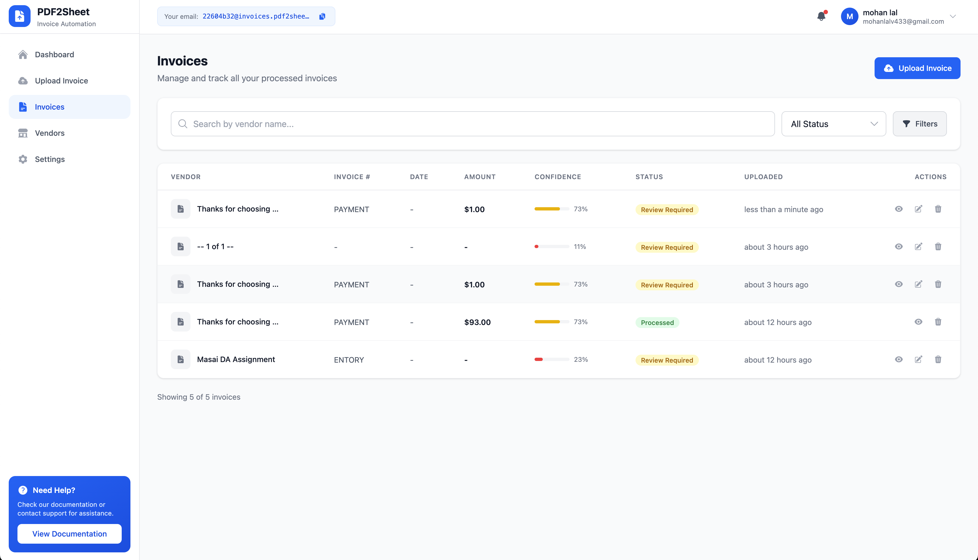Click the blue Upload Invoice button
The image size is (978, 560).
(917, 68)
